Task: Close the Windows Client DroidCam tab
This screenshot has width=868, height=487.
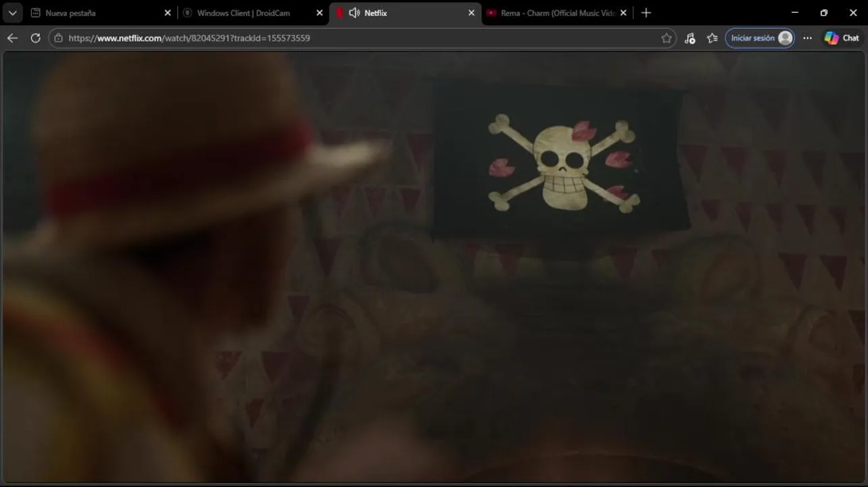Action: [320, 13]
